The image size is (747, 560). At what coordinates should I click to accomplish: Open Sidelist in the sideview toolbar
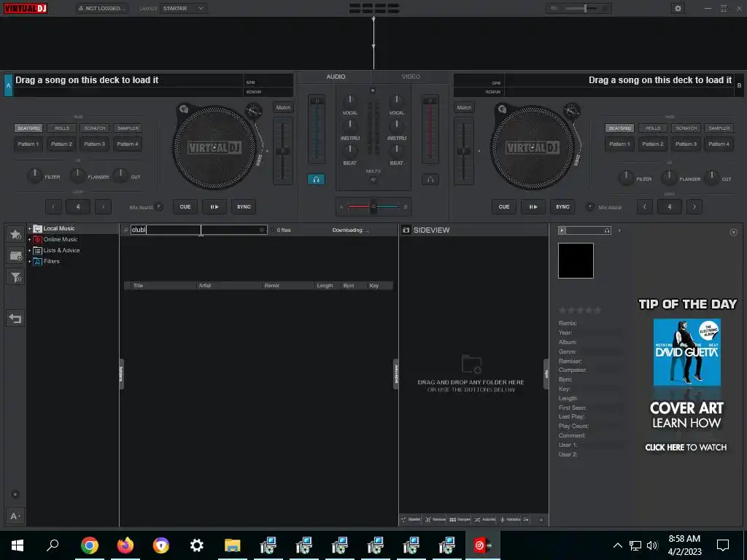click(411, 519)
